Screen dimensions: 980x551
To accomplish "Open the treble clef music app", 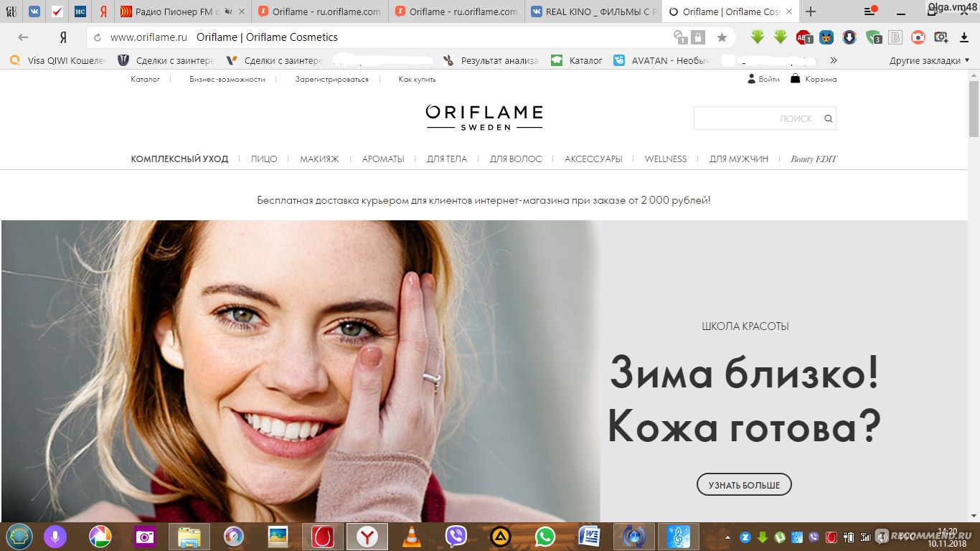I will (678, 537).
